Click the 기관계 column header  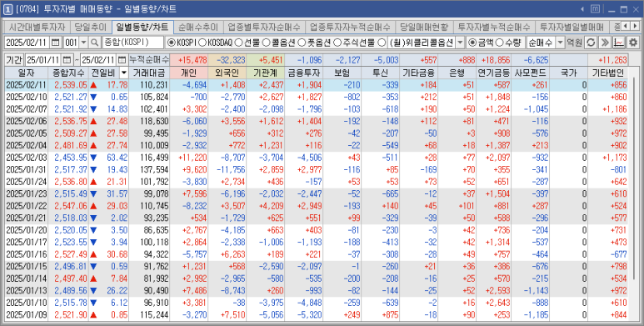[265, 73]
